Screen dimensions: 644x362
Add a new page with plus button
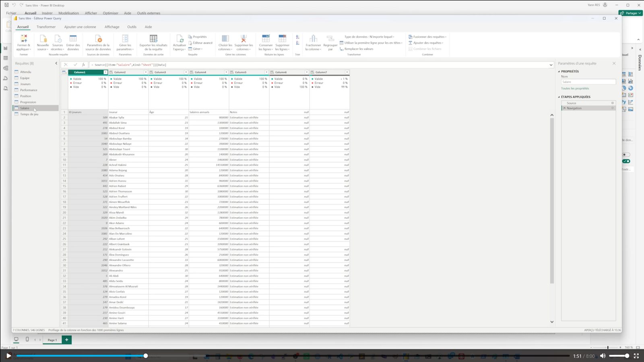(67, 340)
